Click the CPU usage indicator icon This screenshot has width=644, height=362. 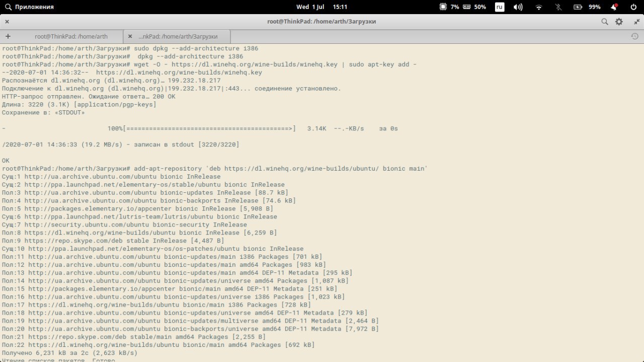(x=443, y=7)
